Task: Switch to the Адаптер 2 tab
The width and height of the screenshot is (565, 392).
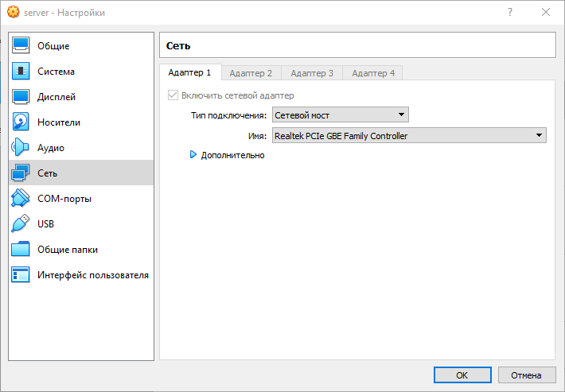Action: tap(251, 73)
